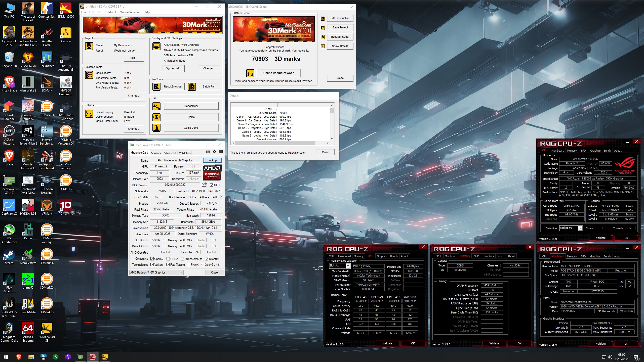Click the Save Project floppy icon
The width and height of the screenshot is (644, 362).
(323, 28)
